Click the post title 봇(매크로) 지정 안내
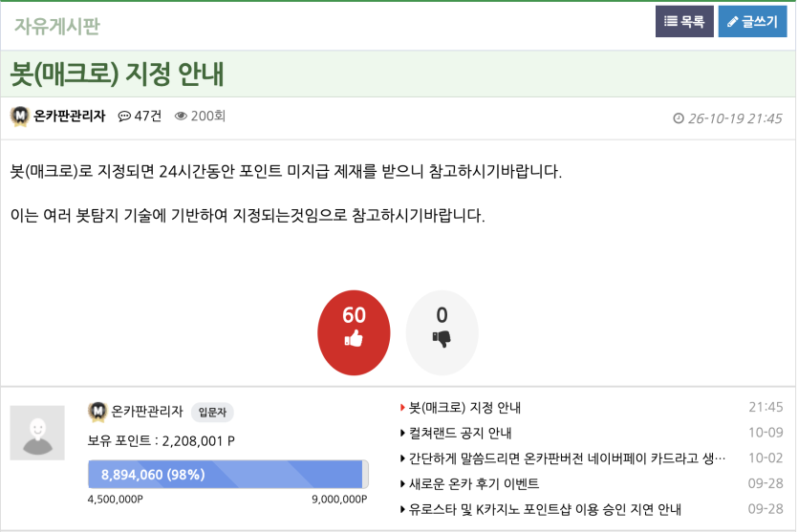 tap(117, 74)
